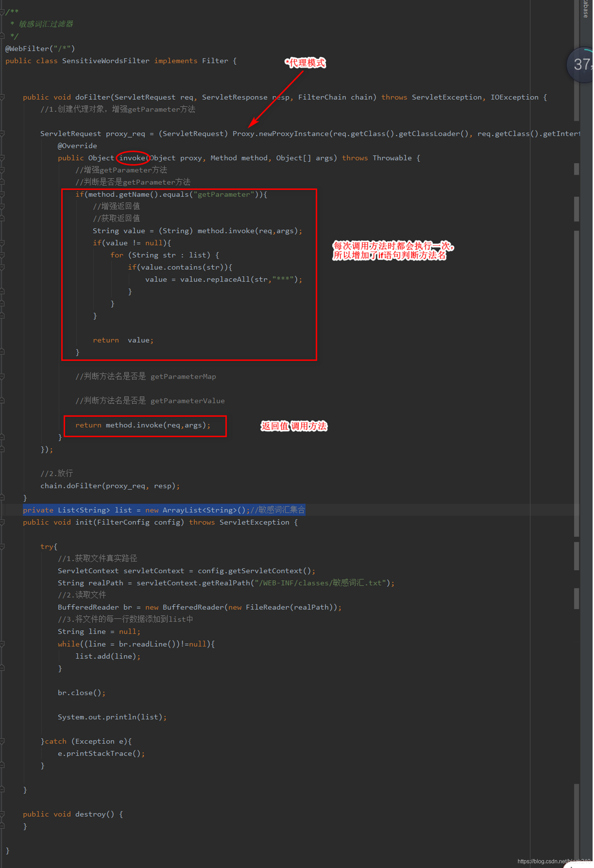Click the //2.读取文件 comment

(82, 595)
